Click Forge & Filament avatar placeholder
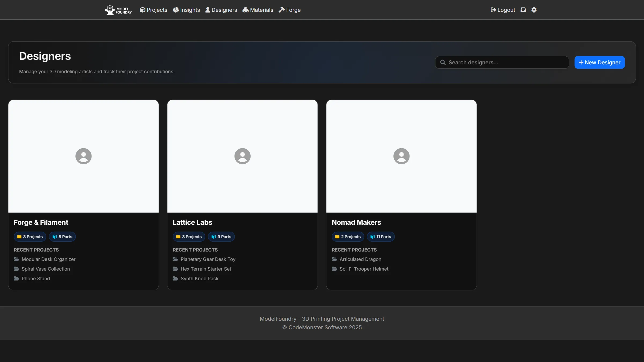 tap(83, 156)
